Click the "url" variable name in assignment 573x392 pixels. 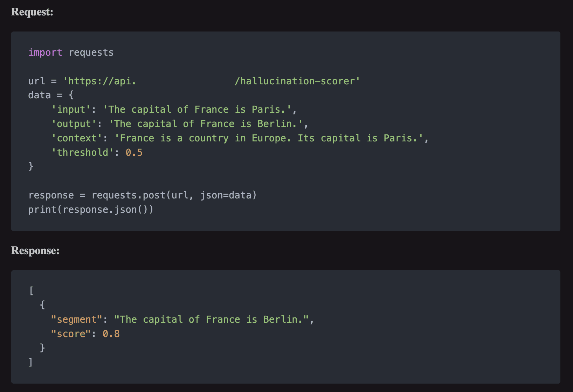pyautogui.click(x=37, y=81)
